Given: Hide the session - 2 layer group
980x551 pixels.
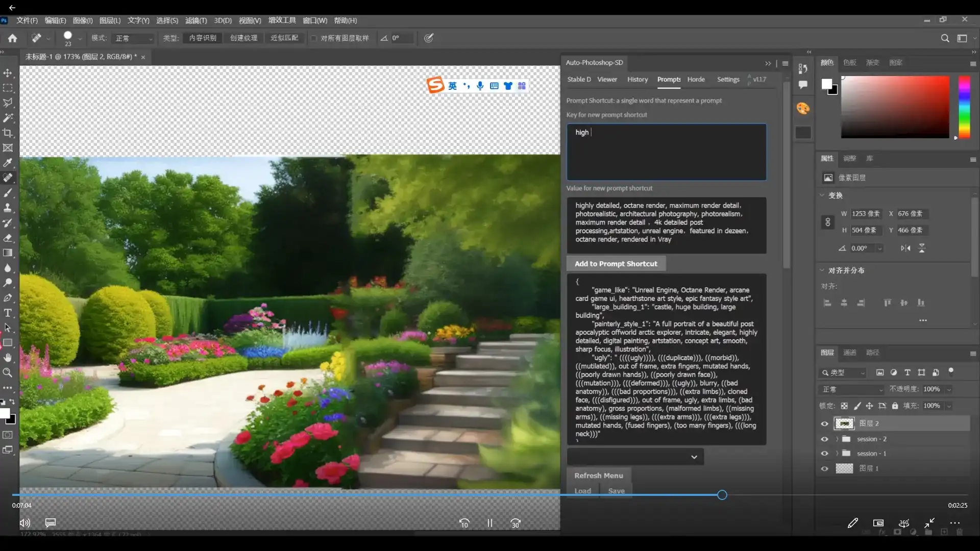Looking at the screenshot, I should coord(824,439).
